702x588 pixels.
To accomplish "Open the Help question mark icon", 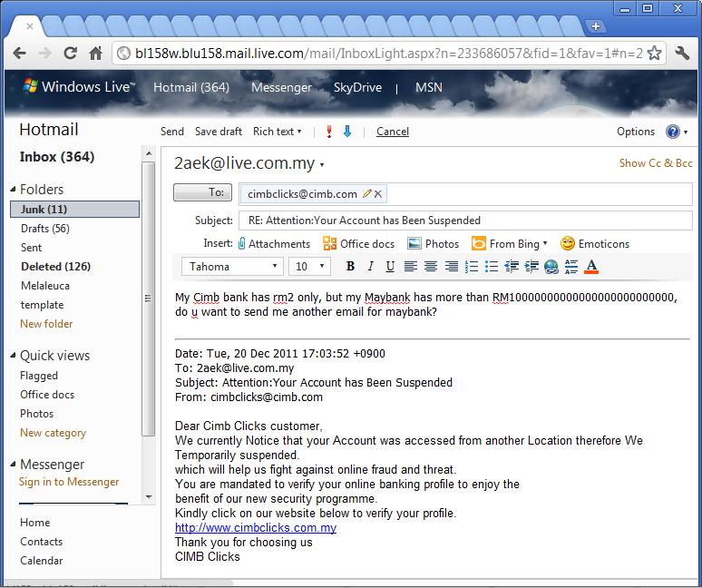I will pos(672,132).
